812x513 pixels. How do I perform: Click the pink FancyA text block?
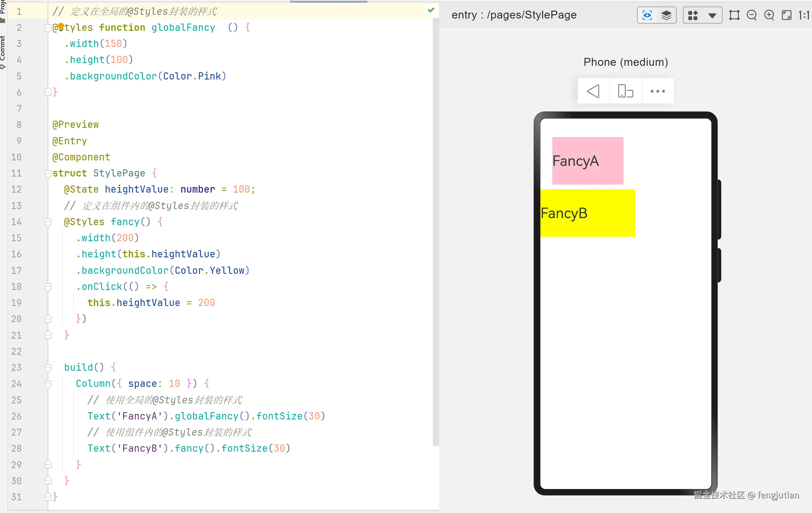[588, 161]
